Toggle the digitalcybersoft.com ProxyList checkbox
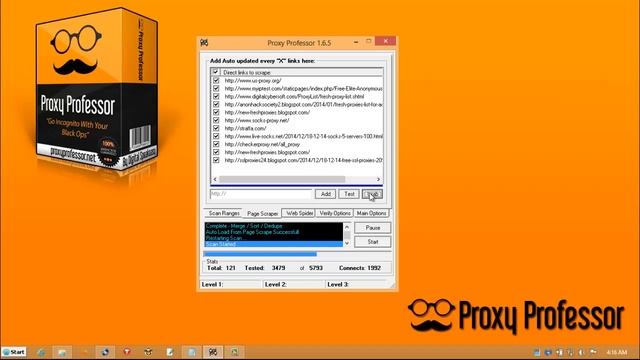 pyautogui.click(x=216, y=96)
